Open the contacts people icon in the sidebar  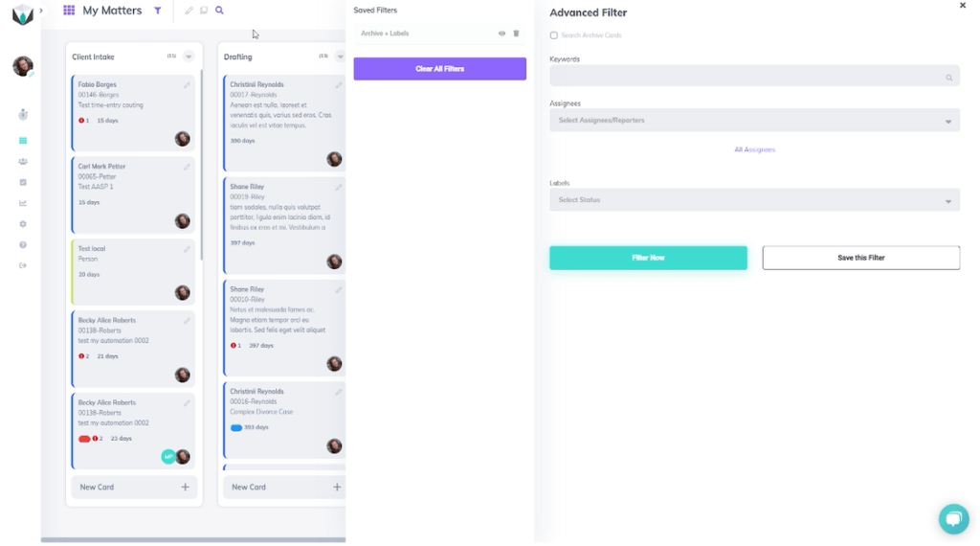23,161
